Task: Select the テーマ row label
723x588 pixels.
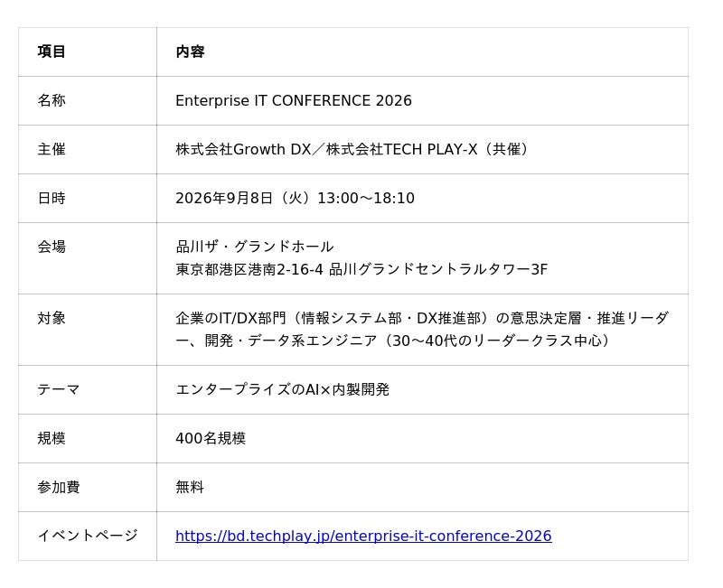Action: click(59, 390)
